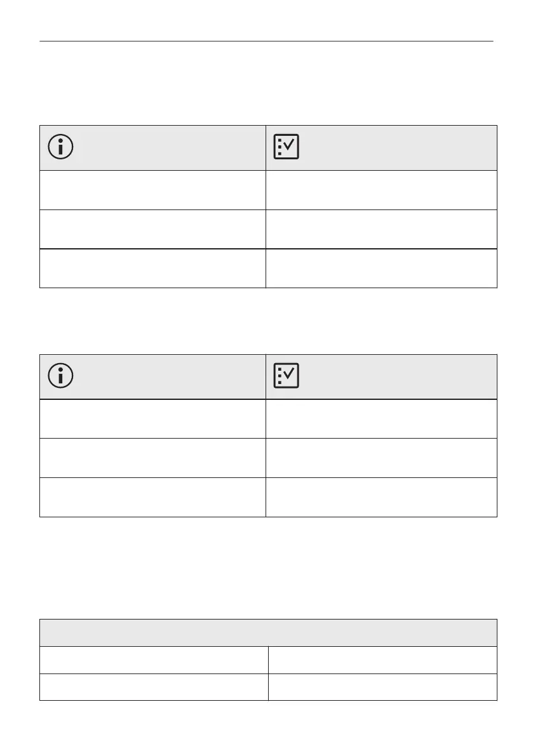This screenshot has height=756, width=533.
Task: Click the bottom table's gray header row
Action: tap(268, 633)
